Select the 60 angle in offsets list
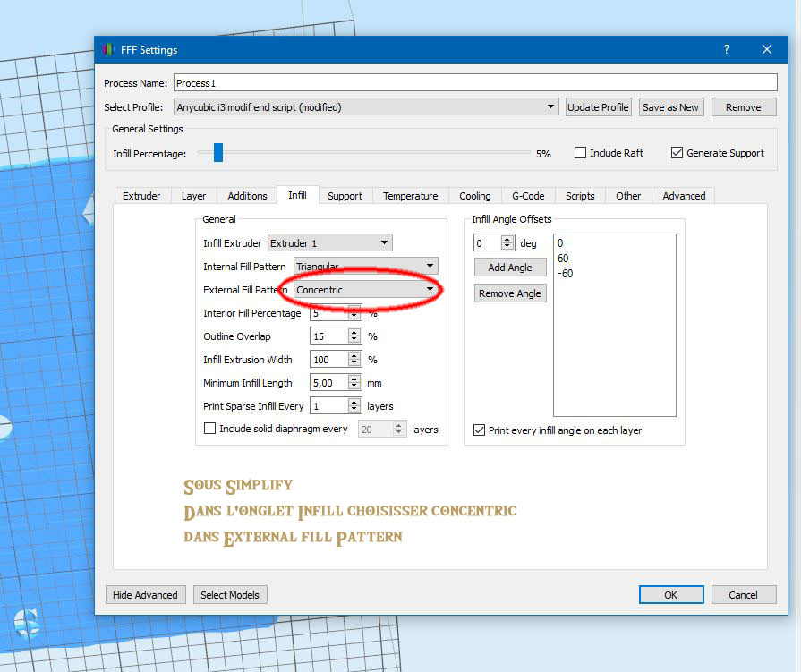Screen dimensions: 801x672 pos(615,259)
